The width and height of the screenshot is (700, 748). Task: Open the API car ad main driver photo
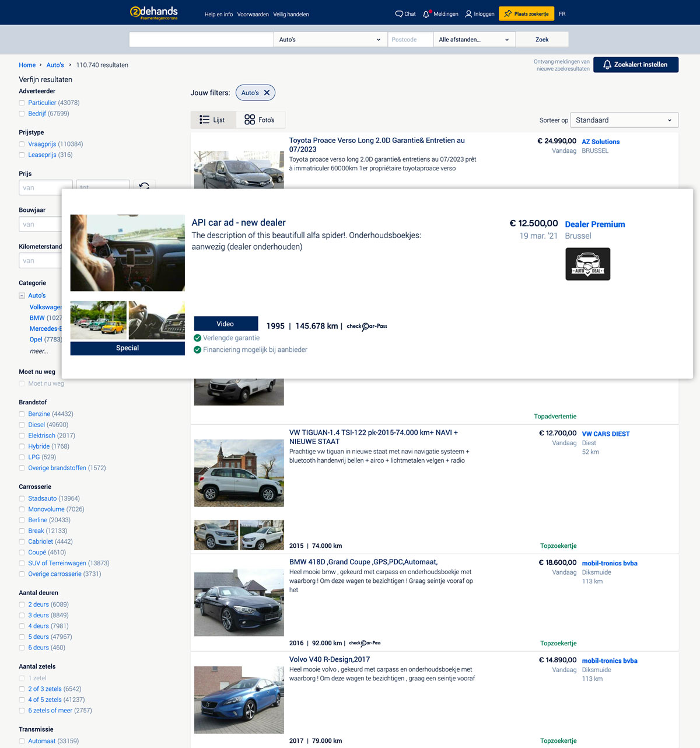pyautogui.click(x=128, y=253)
